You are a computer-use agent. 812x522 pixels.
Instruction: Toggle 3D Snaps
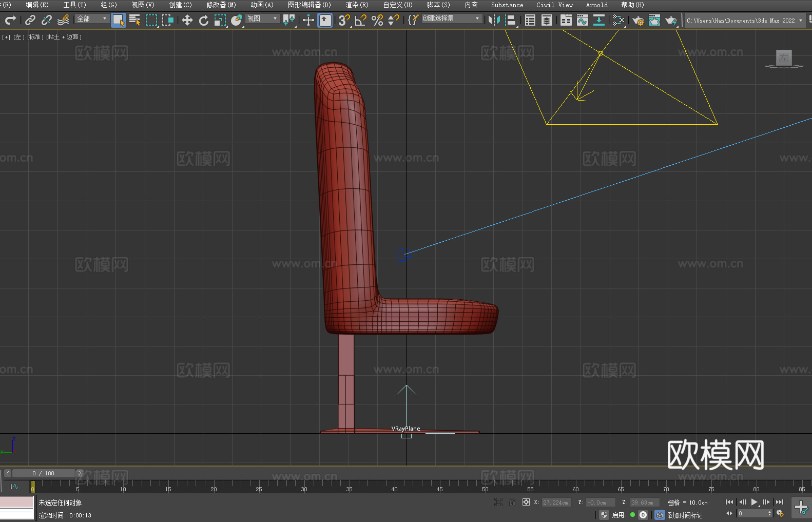tap(344, 20)
